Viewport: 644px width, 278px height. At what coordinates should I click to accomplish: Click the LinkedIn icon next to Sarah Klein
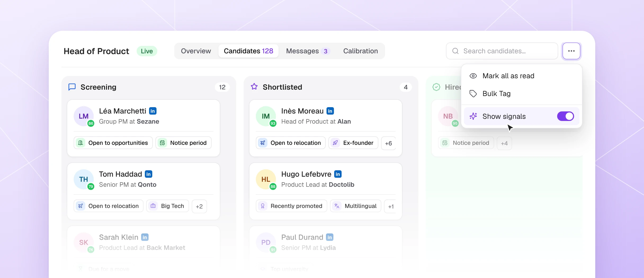[145, 237]
